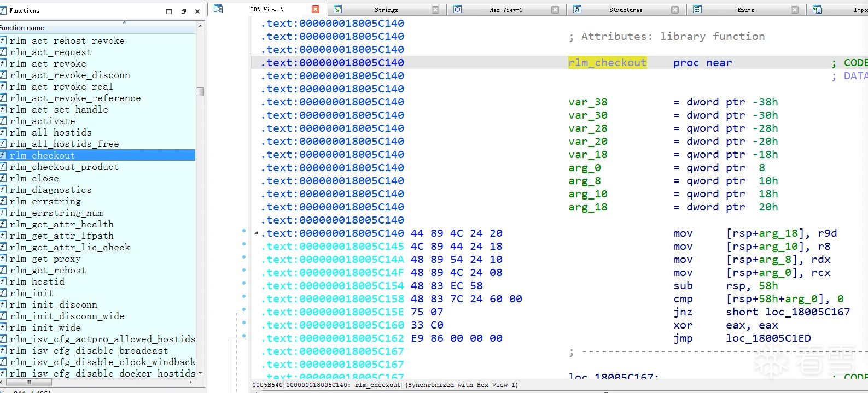Click the function icon beside rlm_act_request

pyautogui.click(x=3, y=52)
